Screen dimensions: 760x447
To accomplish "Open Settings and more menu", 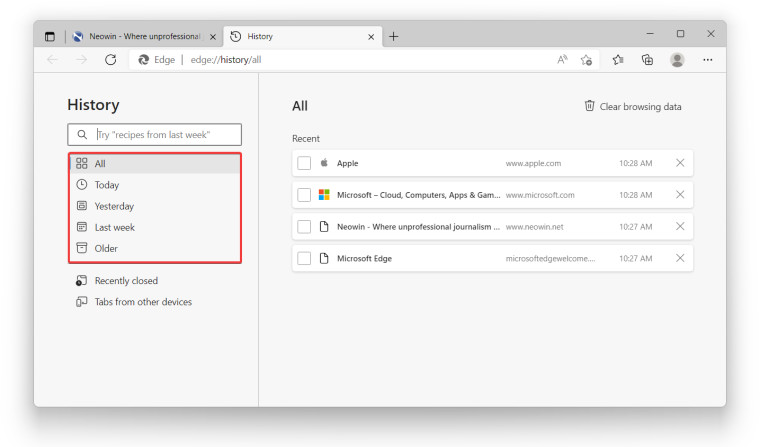I will (708, 60).
